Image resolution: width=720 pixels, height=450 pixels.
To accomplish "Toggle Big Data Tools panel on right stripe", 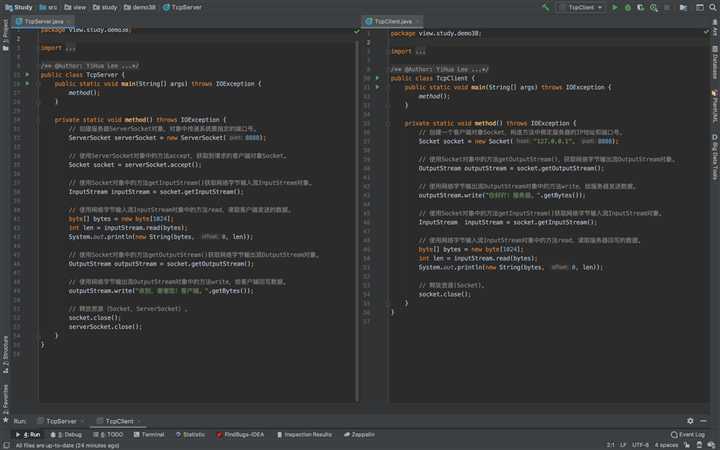I will click(x=715, y=157).
